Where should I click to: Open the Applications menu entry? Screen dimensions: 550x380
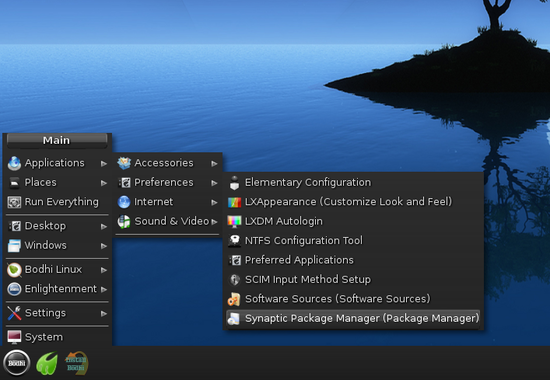tap(57, 163)
